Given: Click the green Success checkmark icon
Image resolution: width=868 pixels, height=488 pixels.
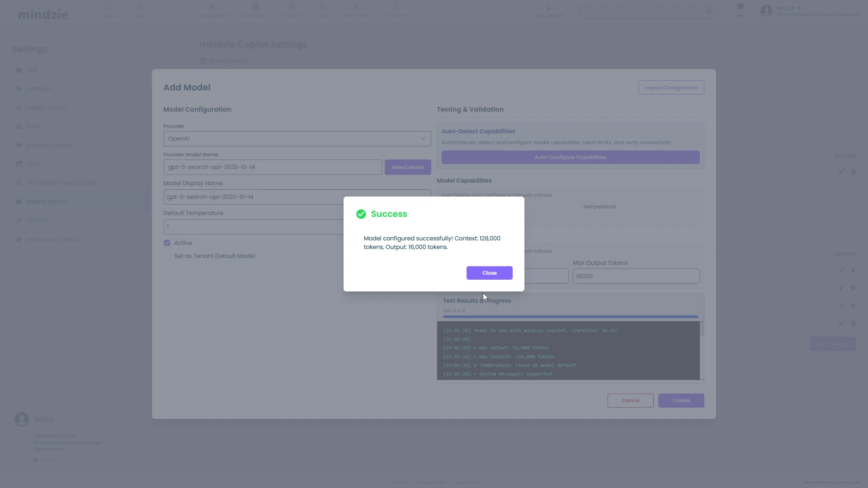Looking at the screenshot, I should click(x=361, y=214).
